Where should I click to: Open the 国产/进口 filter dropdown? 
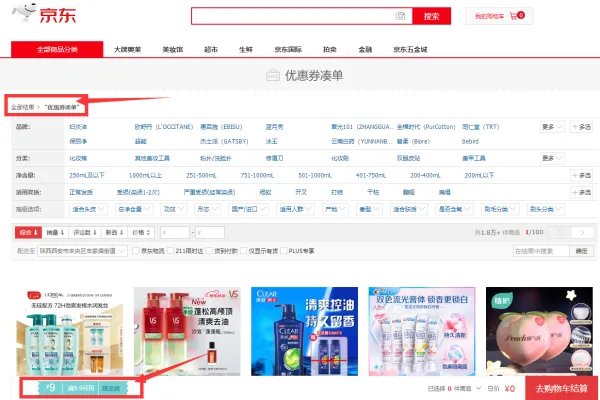click(x=248, y=209)
